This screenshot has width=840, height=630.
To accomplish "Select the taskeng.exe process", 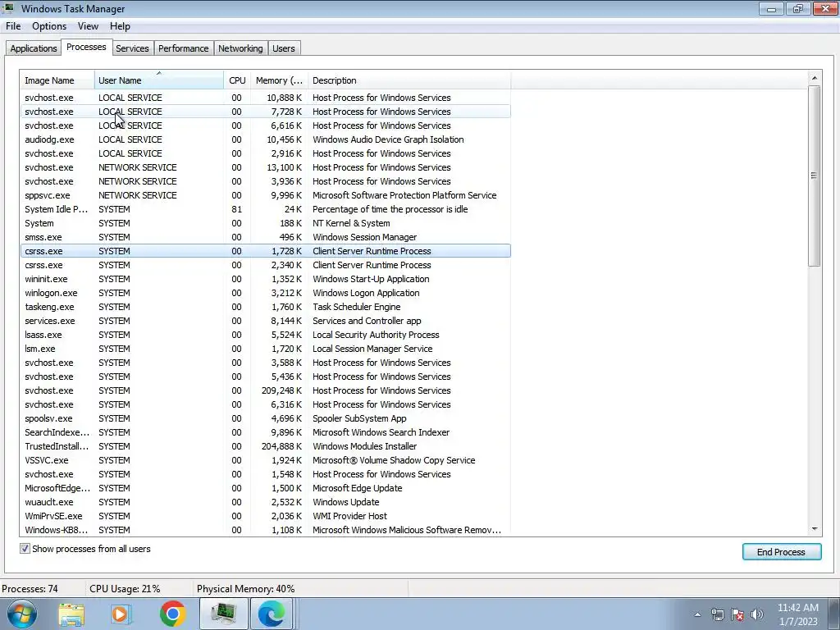I will (265, 307).
